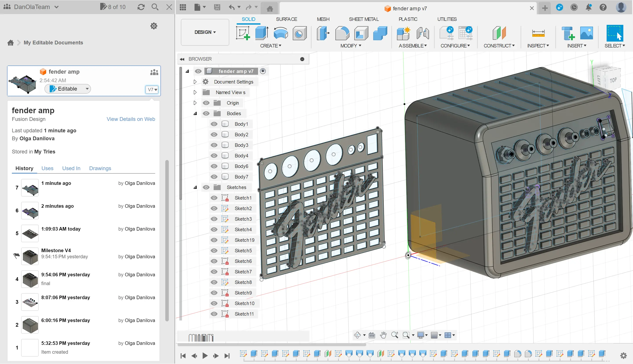Viewport: 633px width, 364px height.
Task: Expand Named Views node
Action: click(x=195, y=92)
